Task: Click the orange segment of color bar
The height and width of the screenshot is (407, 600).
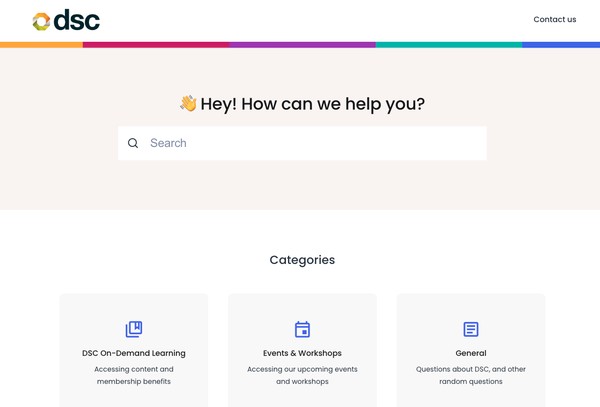Action: coord(41,45)
